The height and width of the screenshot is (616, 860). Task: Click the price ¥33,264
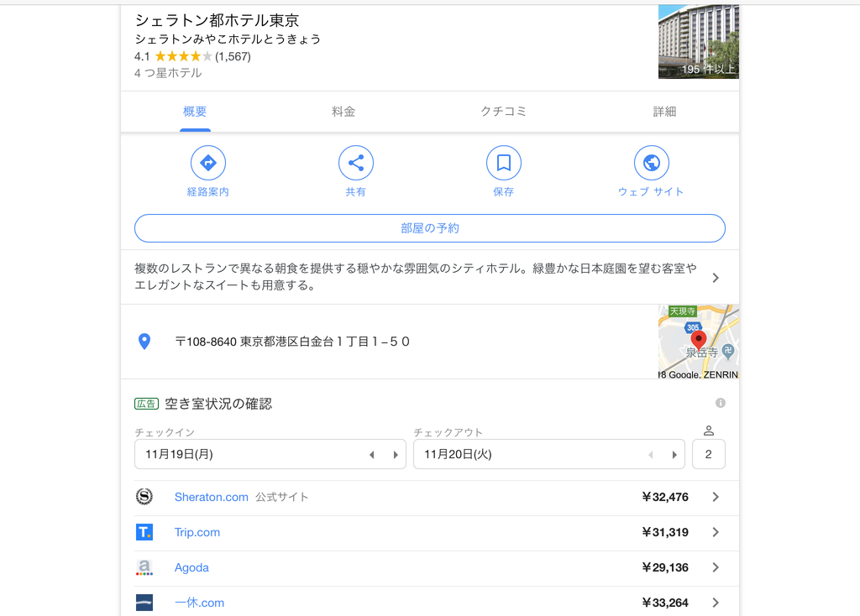coord(665,603)
